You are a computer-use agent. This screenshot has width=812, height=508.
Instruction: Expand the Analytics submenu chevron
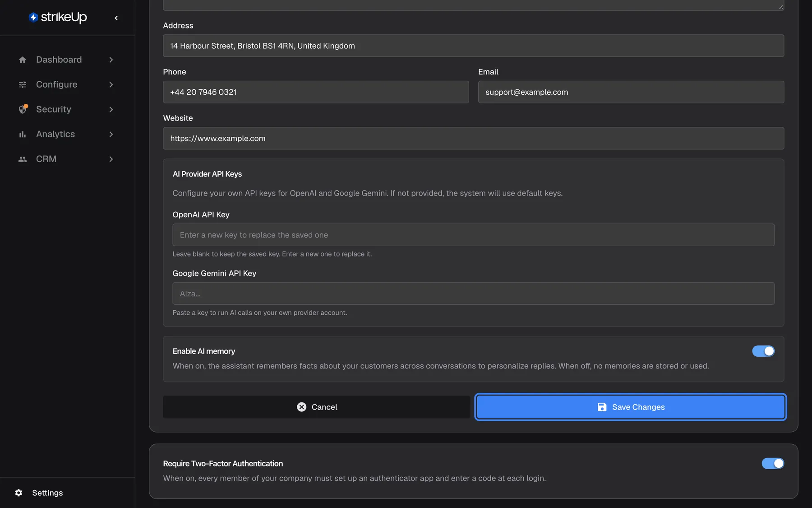111,134
